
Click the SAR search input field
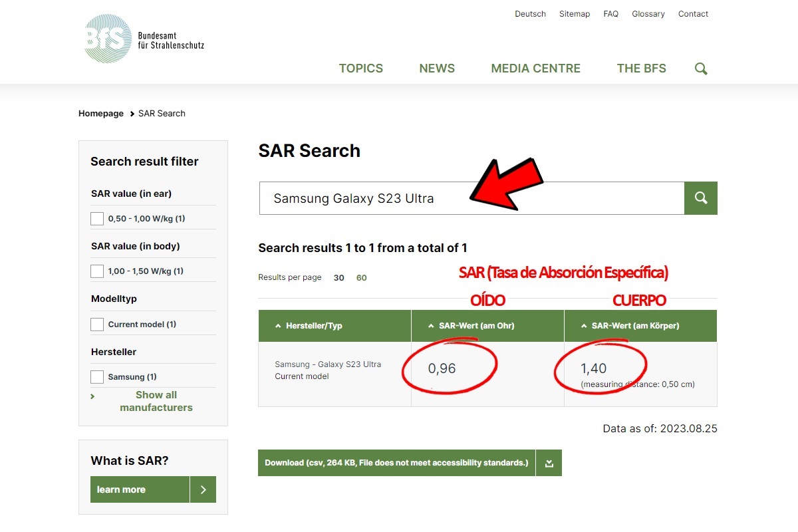click(471, 198)
